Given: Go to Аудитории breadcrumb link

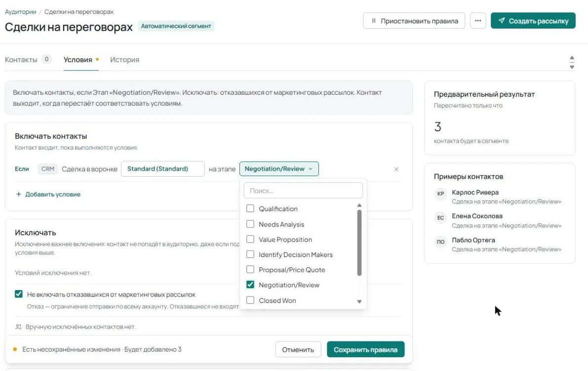Looking at the screenshot, I should click(21, 12).
